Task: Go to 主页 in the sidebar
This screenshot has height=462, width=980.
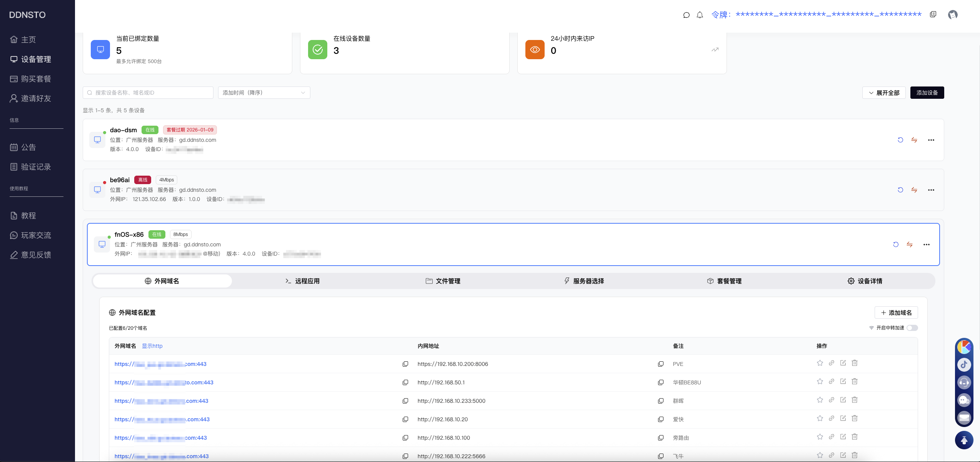Action: pyautogui.click(x=23, y=40)
